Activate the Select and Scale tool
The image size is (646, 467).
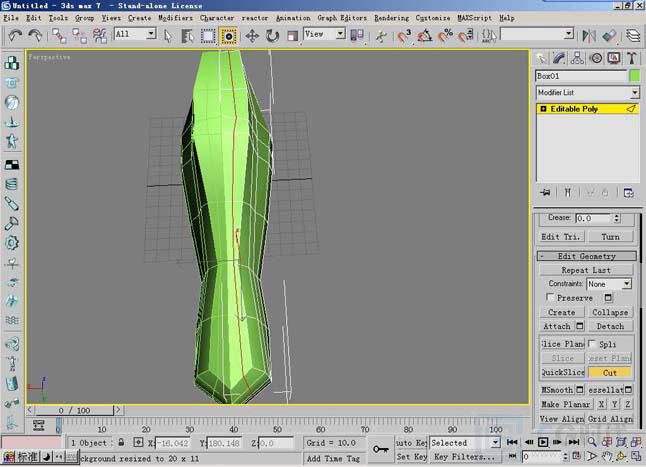pos(292,36)
